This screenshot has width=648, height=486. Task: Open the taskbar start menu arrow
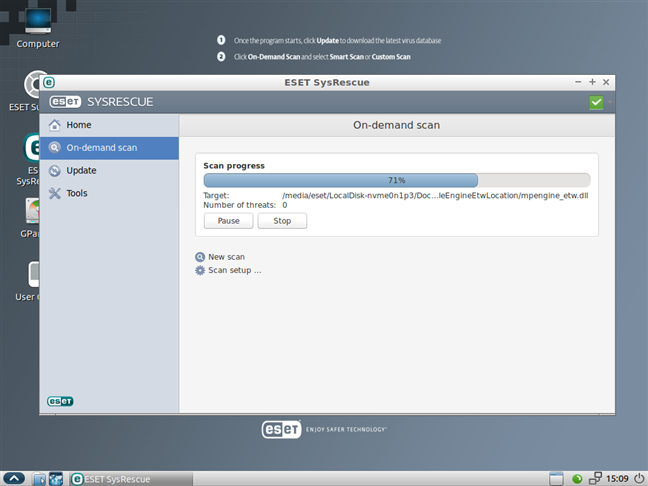click(x=14, y=479)
